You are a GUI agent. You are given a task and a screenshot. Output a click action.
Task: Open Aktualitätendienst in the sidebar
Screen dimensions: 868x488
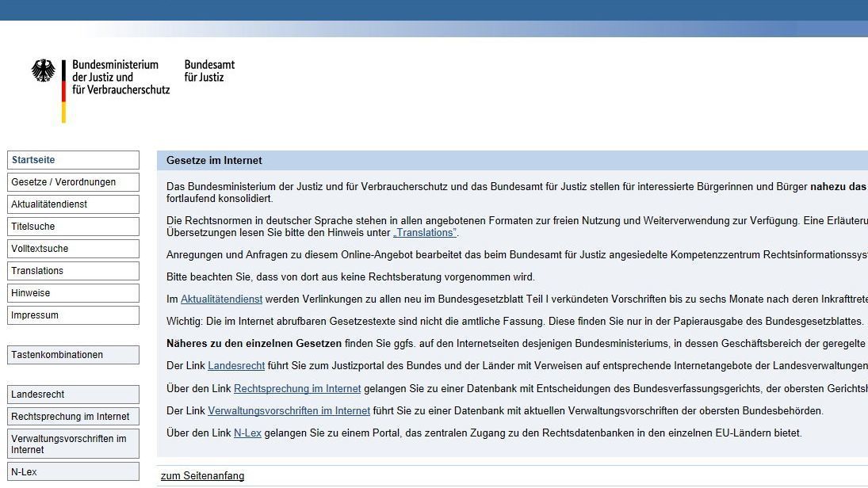(73, 204)
